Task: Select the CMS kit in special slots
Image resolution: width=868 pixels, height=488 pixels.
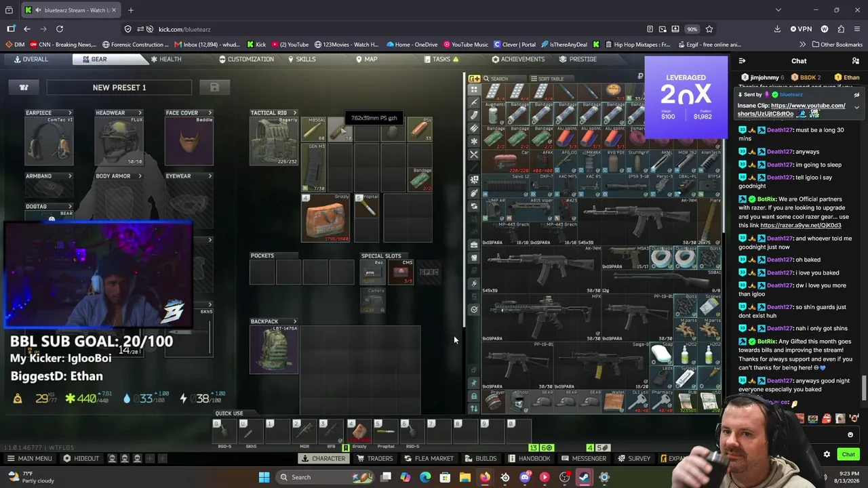Action: tap(401, 272)
